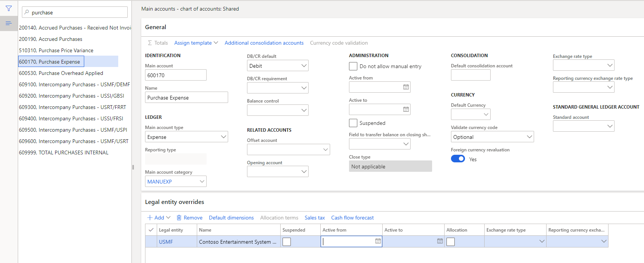The image size is (644, 263).
Task: Open Cash flow forecast
Action: [x=352, y=218]
